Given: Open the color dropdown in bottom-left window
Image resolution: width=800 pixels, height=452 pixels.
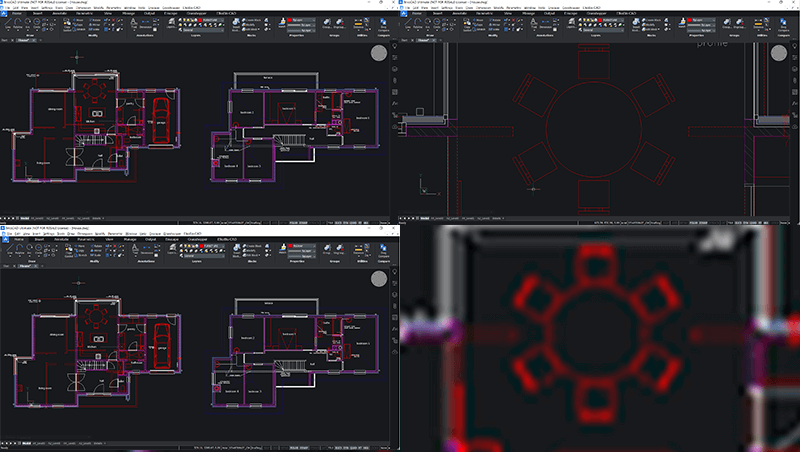Looking at the screenshot, I should 302,246.
